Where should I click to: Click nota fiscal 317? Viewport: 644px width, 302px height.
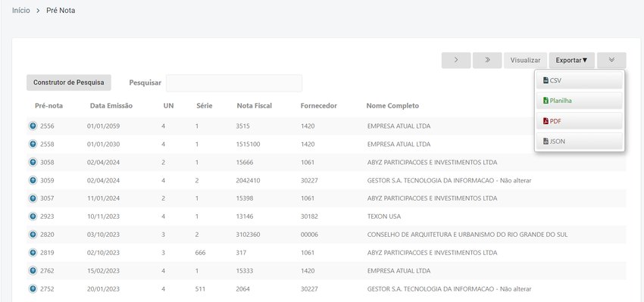pos(241,252)
